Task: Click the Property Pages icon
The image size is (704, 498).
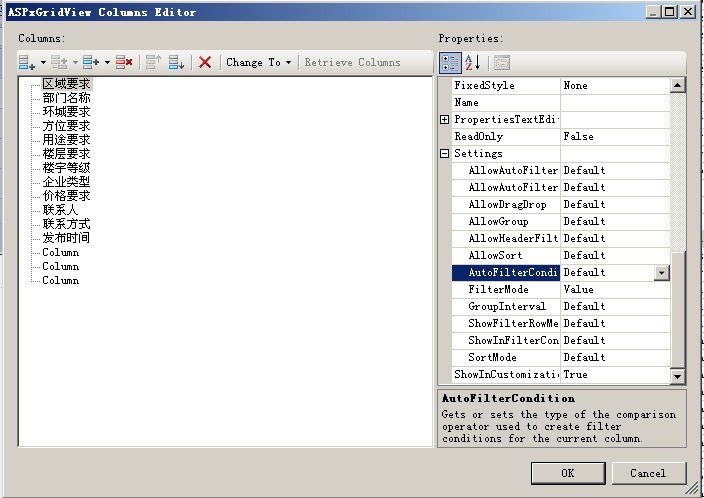Action: coord(502,63)
